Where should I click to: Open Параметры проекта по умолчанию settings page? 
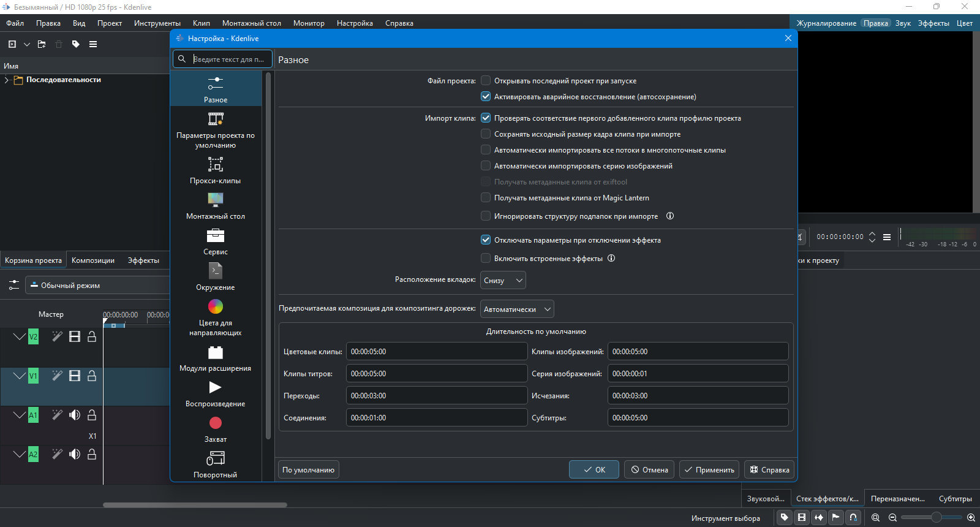click(216, 130)
